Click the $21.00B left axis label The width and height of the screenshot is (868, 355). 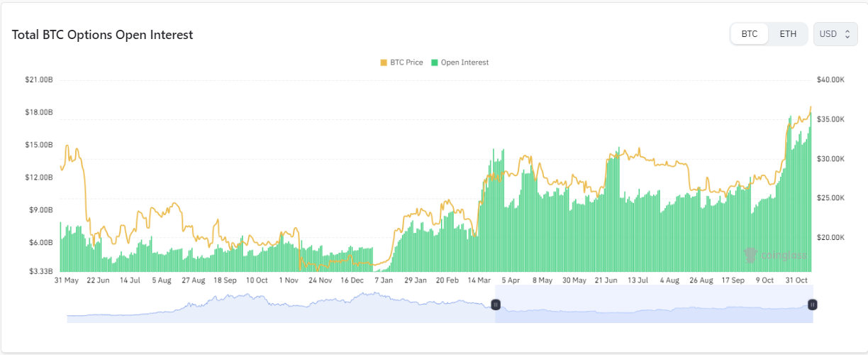[x=38, y=80]
